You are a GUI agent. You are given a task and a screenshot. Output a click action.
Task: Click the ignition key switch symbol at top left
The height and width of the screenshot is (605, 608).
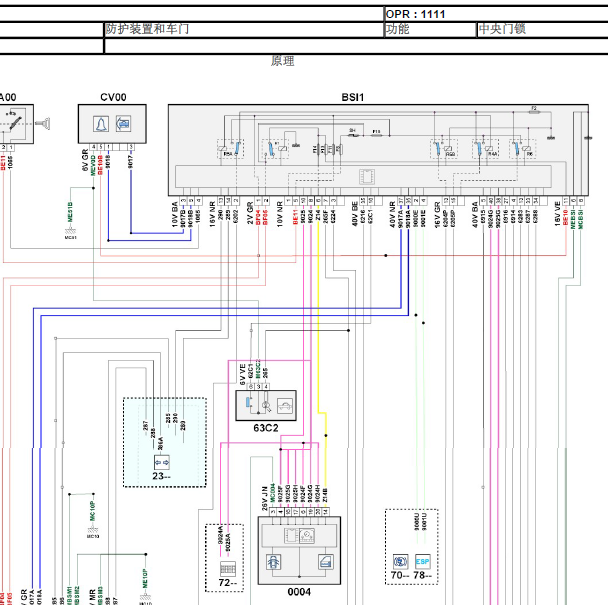click(x=16, y=122)
